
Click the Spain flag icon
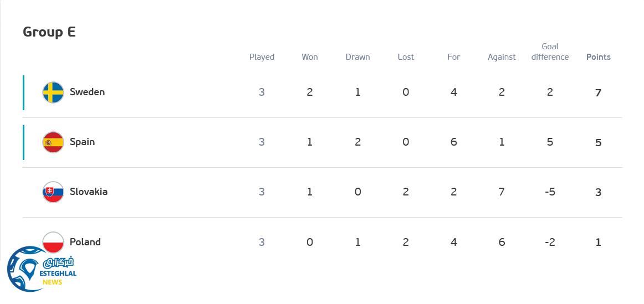pyautogui.click(x=53, y=142)
